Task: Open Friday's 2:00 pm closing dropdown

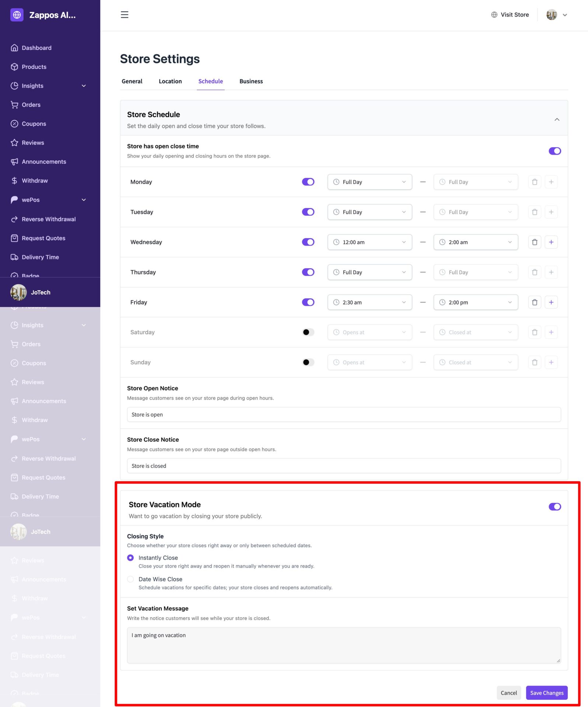Action: point(476,302)
